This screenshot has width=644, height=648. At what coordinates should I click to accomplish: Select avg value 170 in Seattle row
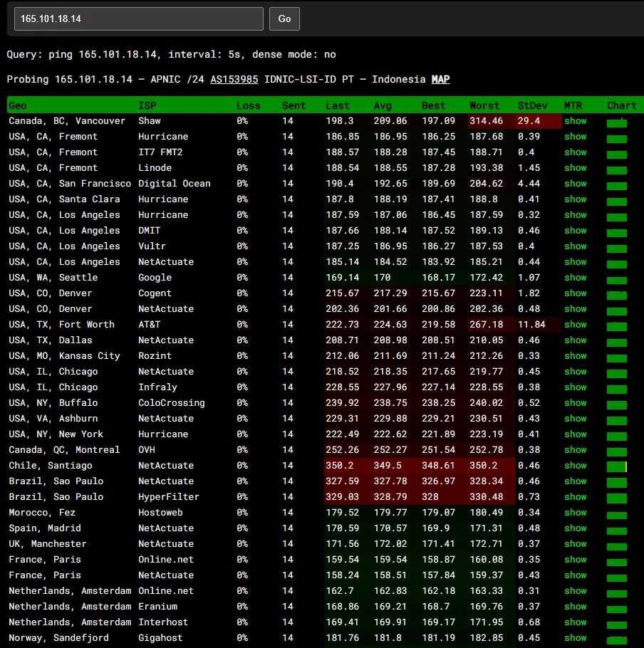pos(382,277)
